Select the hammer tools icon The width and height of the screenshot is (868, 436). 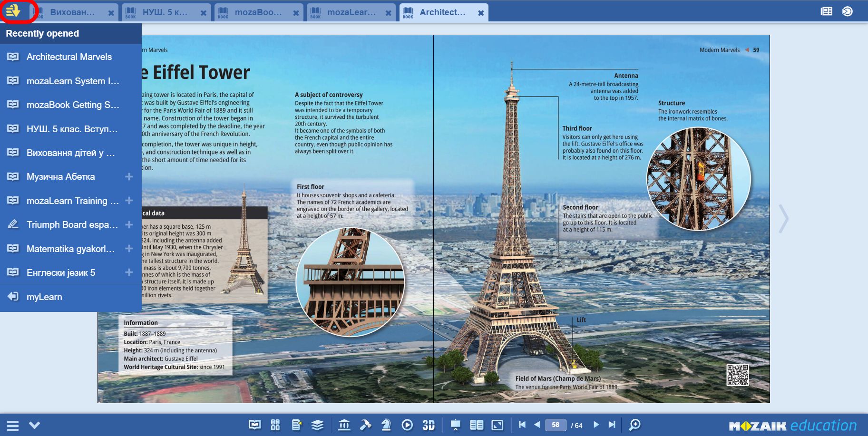365,425
